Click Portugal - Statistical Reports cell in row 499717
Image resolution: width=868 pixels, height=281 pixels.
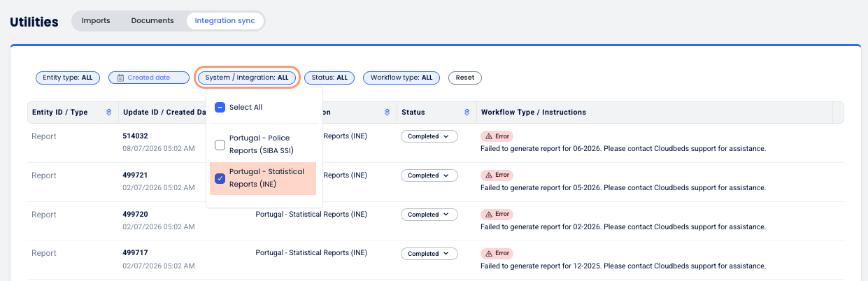pos(311,253)
